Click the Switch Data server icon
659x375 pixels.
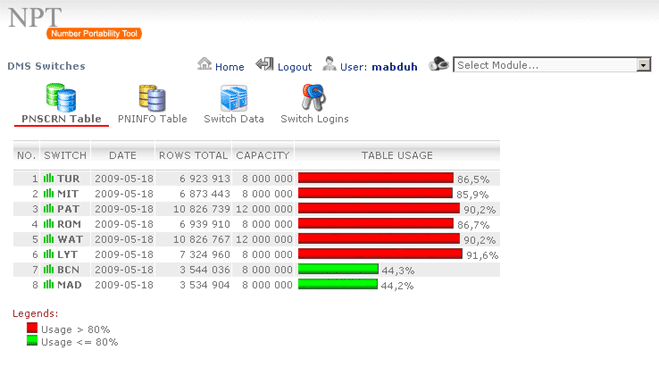coord(234,98)
